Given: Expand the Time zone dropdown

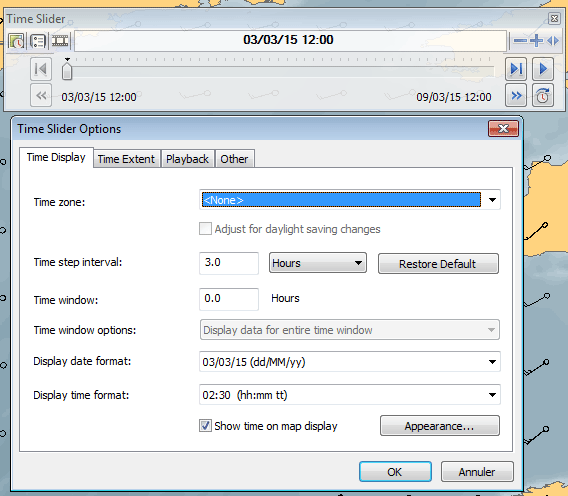Looking at the screenshot, I should pyautogui.click(x=492, y=200).
